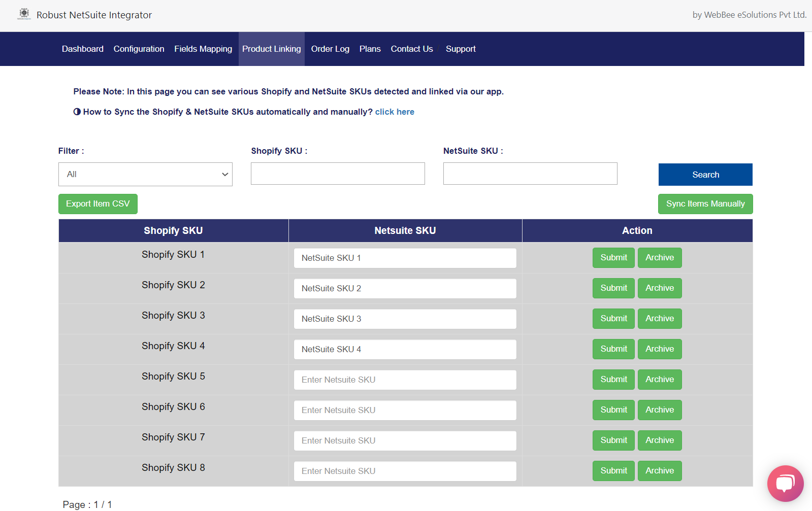The height and width of the screenshot is (511, 812).
Task: Submit the Shopify SKU 4 row
Action: coord(613,349)
